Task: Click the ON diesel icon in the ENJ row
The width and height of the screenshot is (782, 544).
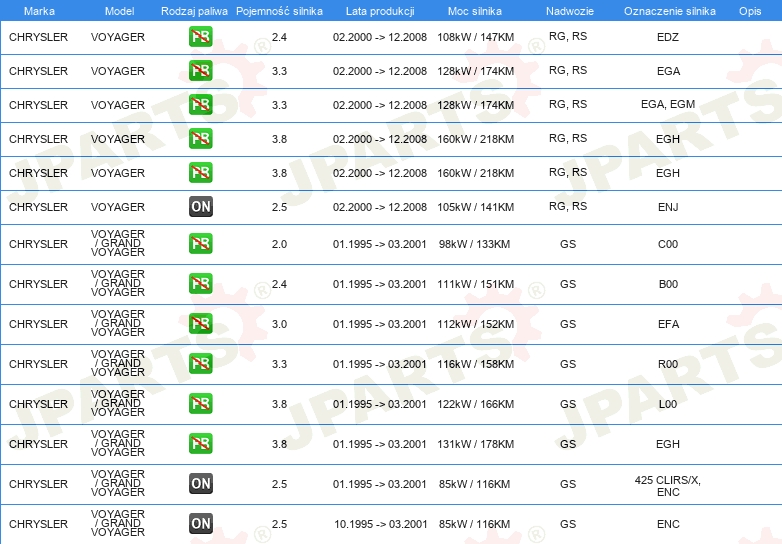Action: (x=200, y=206)
